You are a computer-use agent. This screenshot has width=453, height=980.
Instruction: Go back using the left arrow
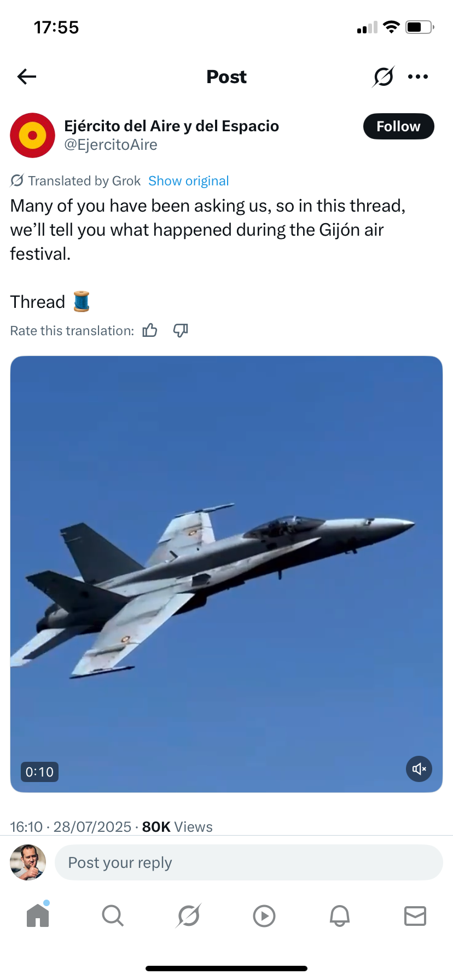27,77
